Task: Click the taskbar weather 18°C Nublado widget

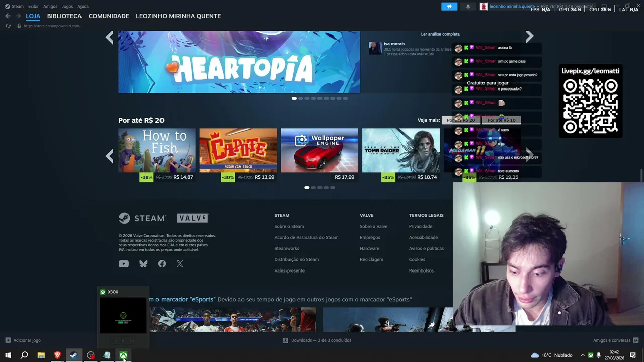Action: tap(551, 355)
